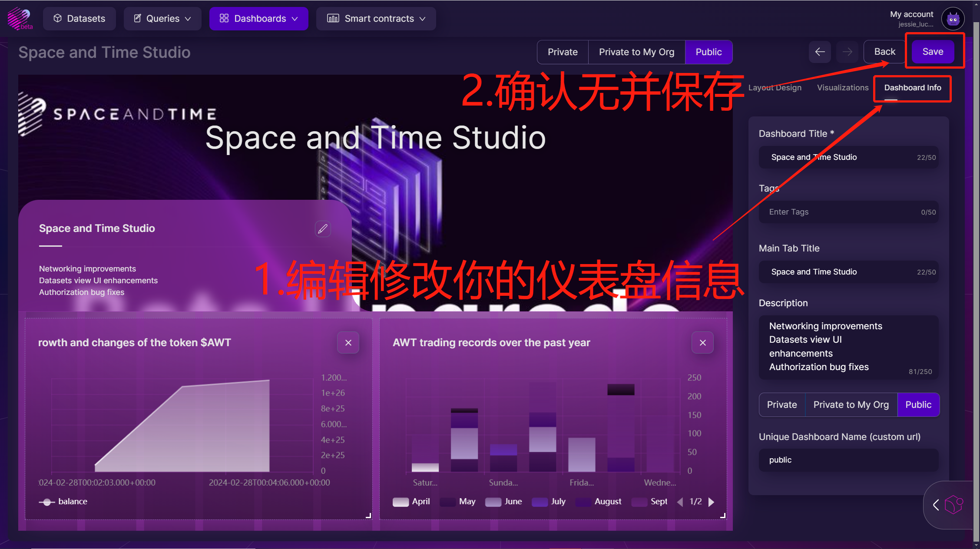
Task: Open the floating cube assistant icon
Action: [954, 505]
